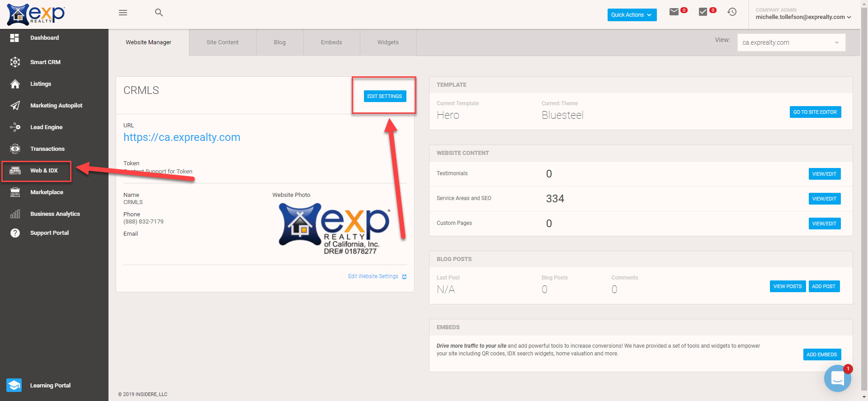Open the chat support bubble

tap(838, 378)
